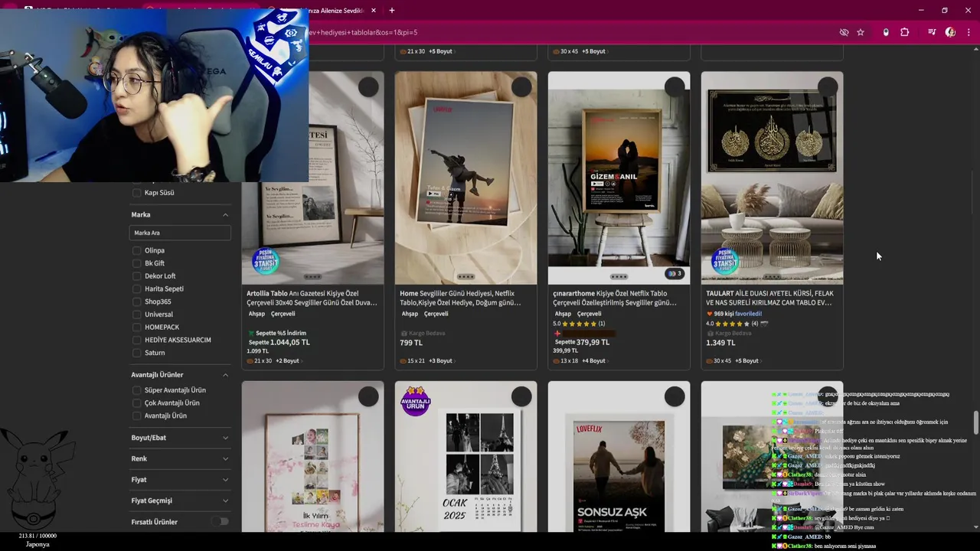Click the 799 TL price on Home Netflix Tablo

pyautogui.click(x=411, y=342)
